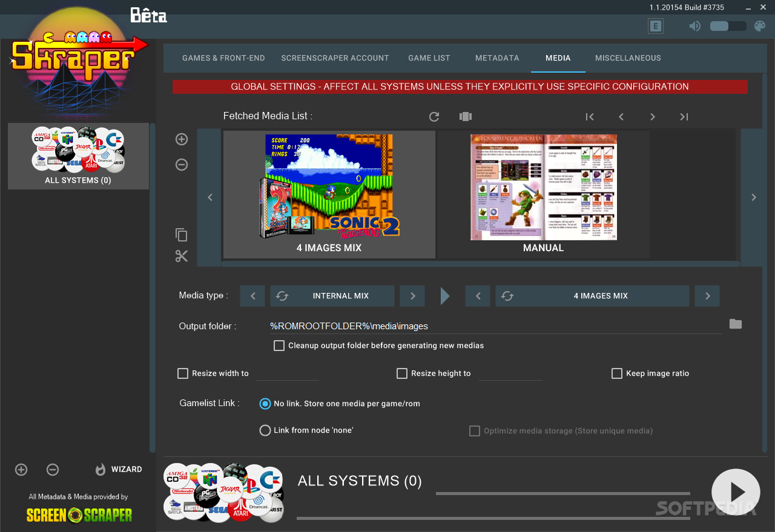Click the carousel view icon beside refresh
This screenshot has width=775, height=532.
pos(465,117)
